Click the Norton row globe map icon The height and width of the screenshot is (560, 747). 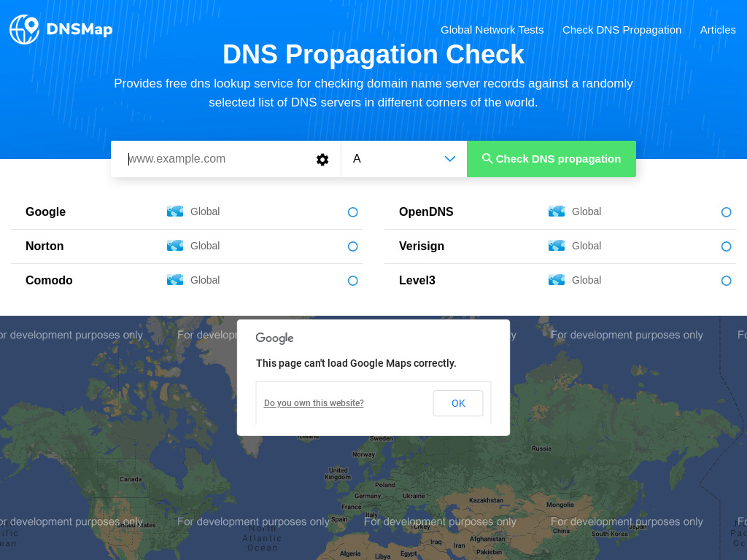[x=175, y=246]
